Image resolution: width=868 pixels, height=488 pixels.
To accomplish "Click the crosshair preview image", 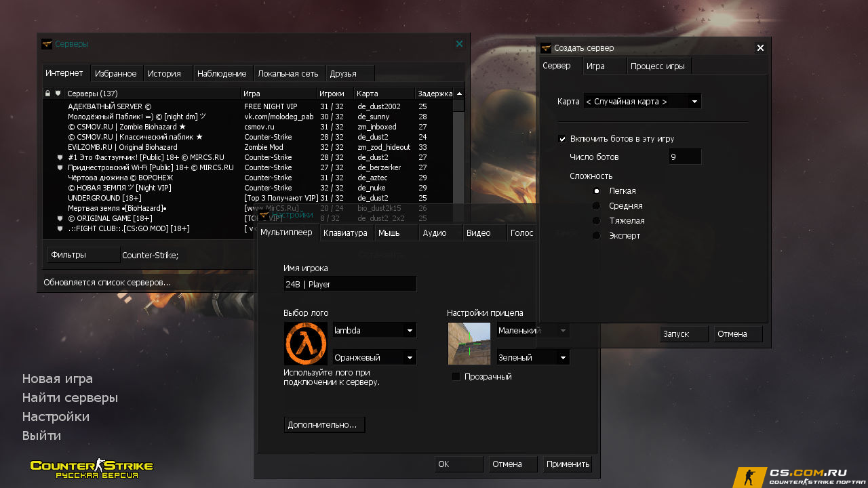I will tap(469, 344).
